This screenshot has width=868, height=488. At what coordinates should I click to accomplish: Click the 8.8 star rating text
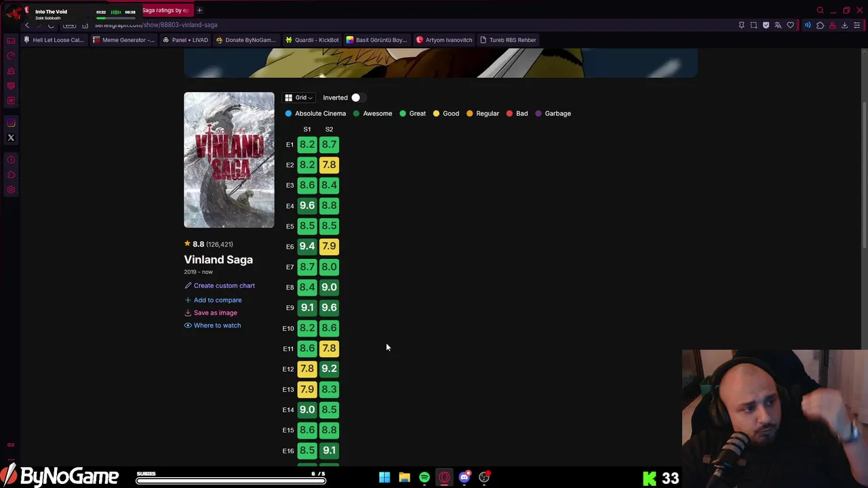point(198,244)
